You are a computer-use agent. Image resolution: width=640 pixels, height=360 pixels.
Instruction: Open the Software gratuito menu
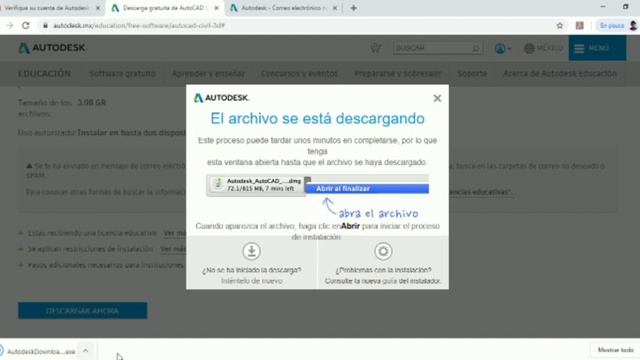pos(122,73)
